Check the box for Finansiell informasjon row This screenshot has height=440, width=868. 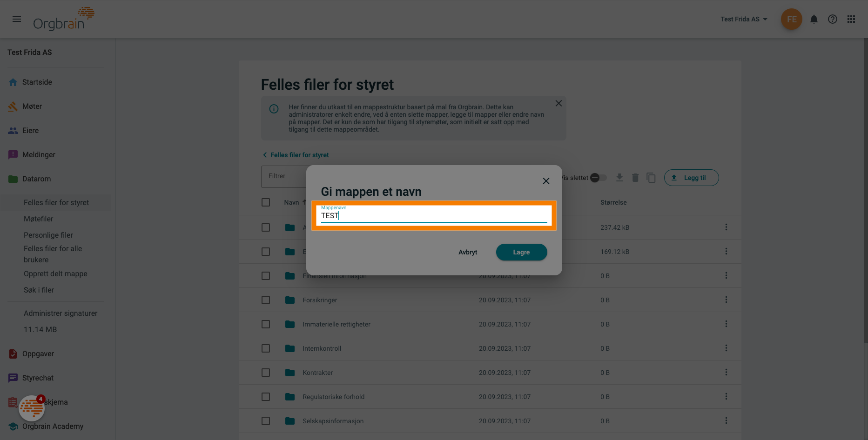tap(266, 276)
